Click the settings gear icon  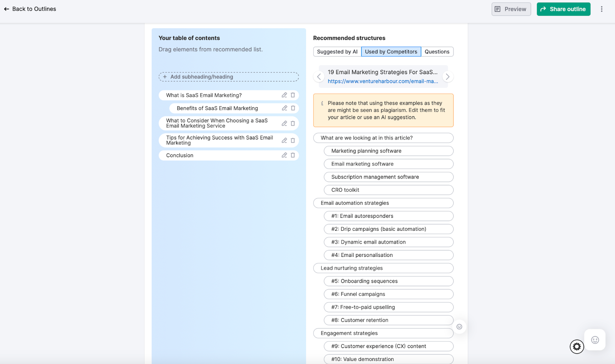(577, 347)
